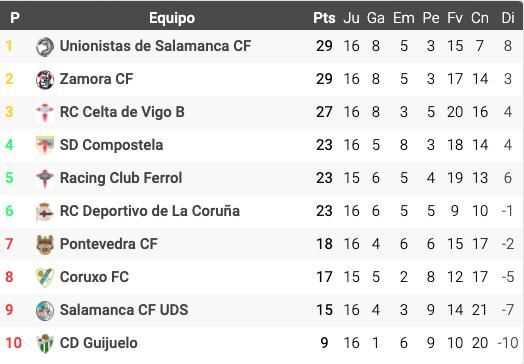Sort table by Pts column header
524x364 pixels.
pos(324,18)
